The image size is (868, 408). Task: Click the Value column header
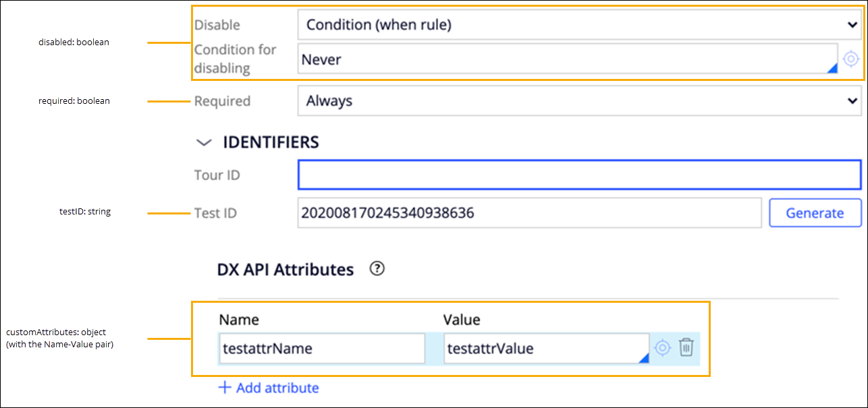coord(462,320)
